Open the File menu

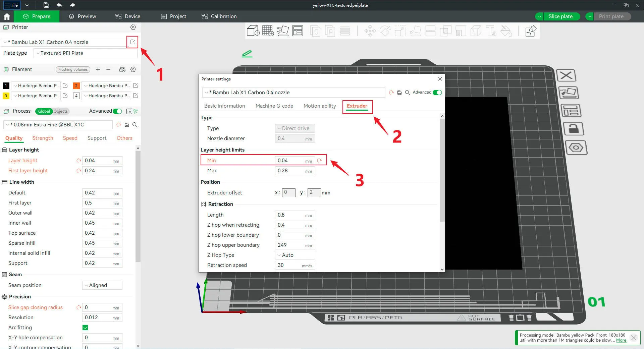11,5
